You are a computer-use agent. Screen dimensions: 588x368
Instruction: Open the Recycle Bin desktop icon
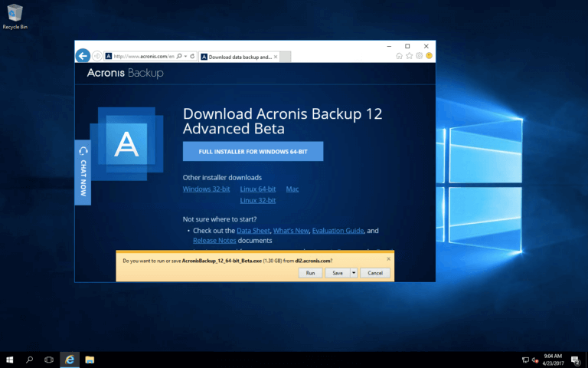[15, 17]
